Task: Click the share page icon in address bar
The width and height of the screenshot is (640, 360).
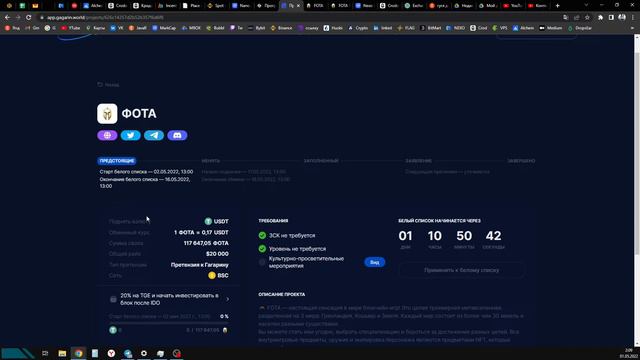Action: click(x=576, y=18)
